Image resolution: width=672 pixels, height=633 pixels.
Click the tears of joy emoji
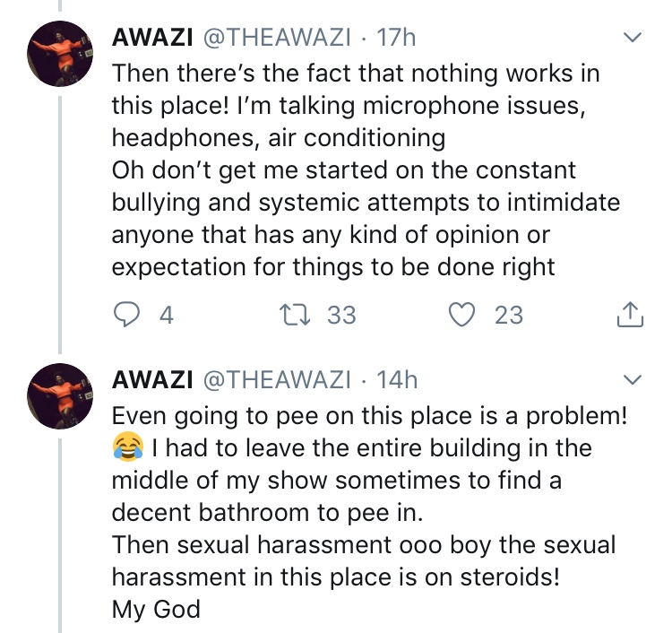click(x=127, y=447)
